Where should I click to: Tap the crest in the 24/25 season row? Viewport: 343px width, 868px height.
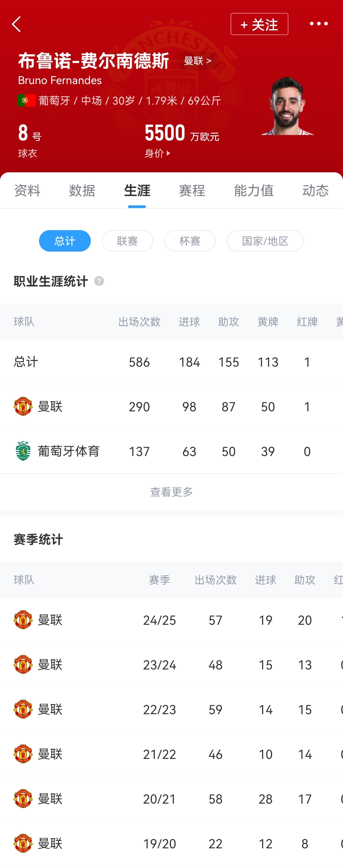(23, 620)
